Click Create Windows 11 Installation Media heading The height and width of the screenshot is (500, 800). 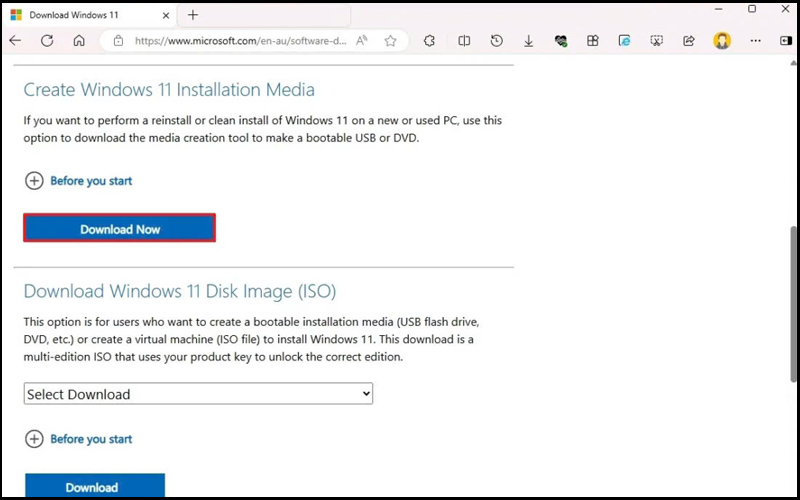(169, 90)
